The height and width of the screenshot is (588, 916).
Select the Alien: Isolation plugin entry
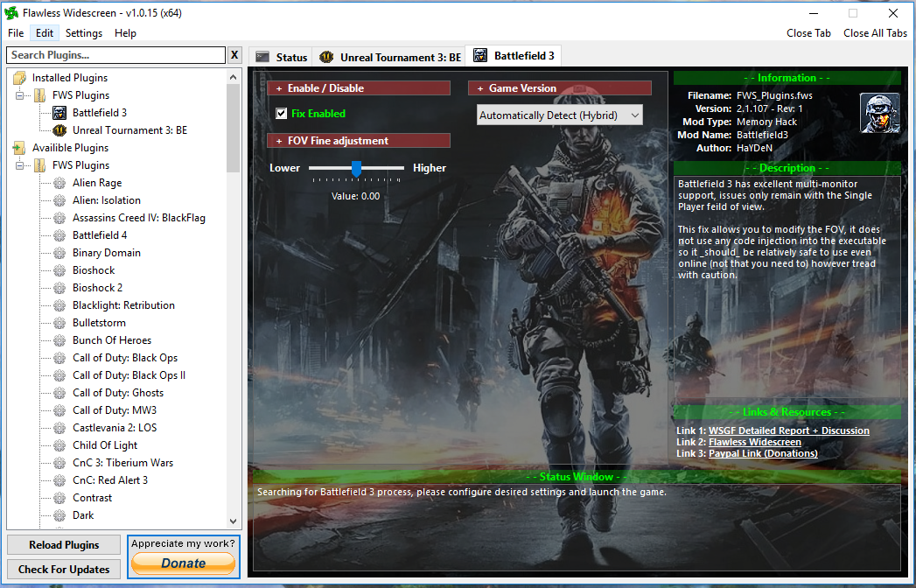(x=107, y=200)
